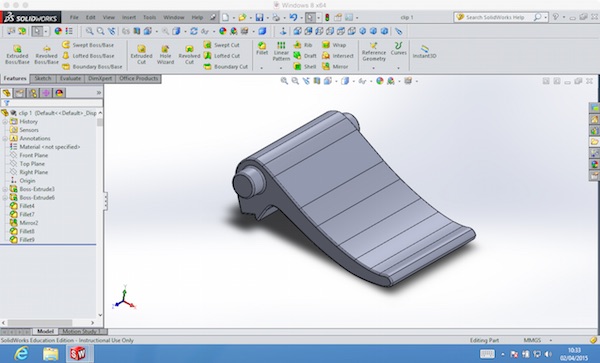Expand hidden manager tabs with double chevron

99,93
